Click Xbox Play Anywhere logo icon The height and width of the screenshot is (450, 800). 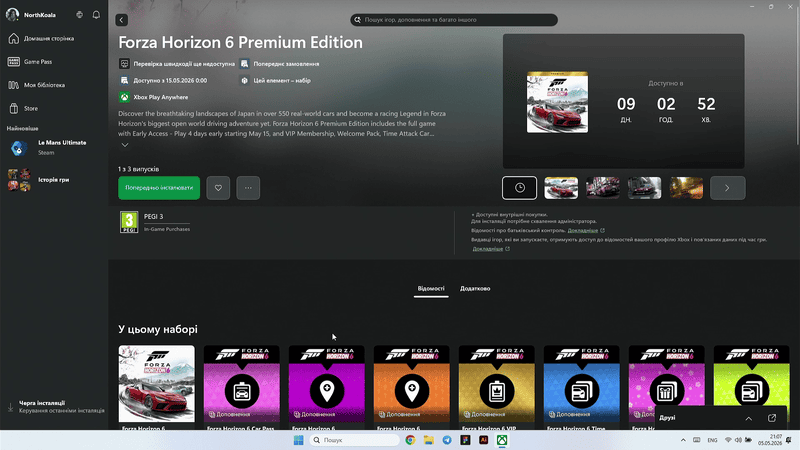point(124,97)
